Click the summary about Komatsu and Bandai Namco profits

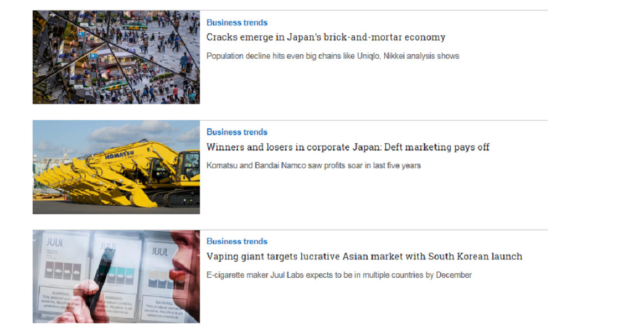click(x=313, y=166)
